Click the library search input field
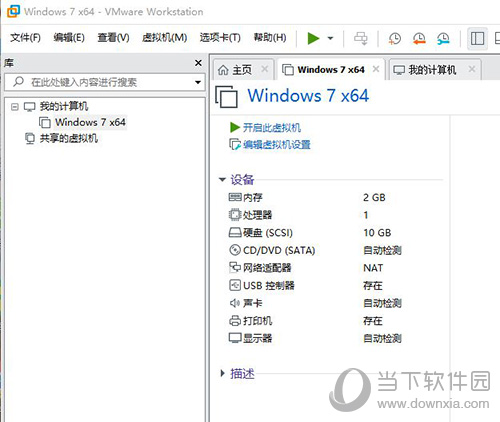Viewport: 500px width, 422px height. [105, 82]
